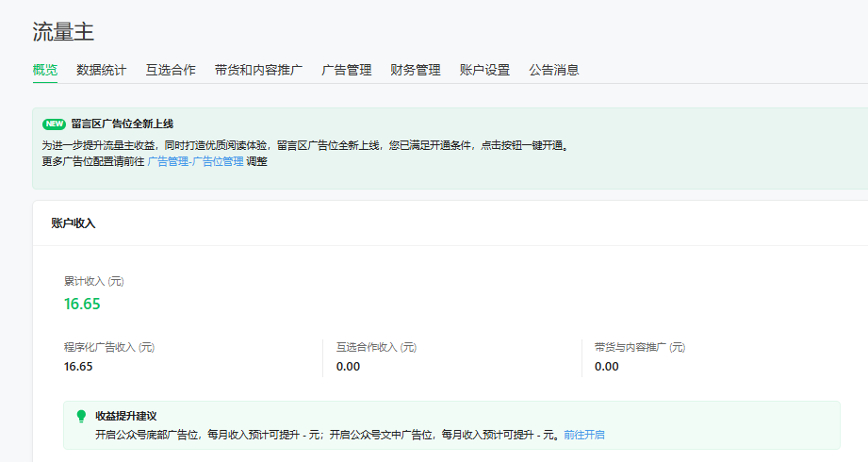Select the 带货和内容推广 tab
The height and width of the screenshot is (462, 868).
258,70
